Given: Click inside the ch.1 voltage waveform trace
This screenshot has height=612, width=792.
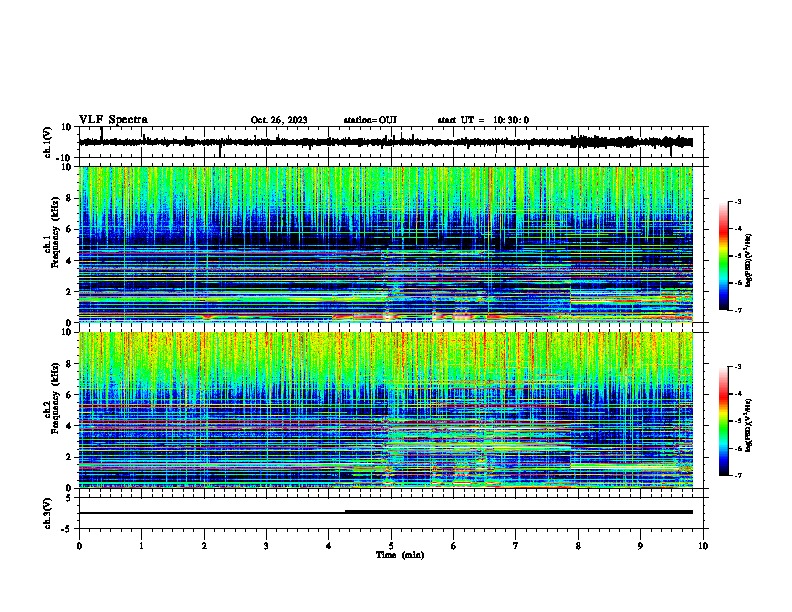Looking at the screenshot, I should (x=386, y=142).
